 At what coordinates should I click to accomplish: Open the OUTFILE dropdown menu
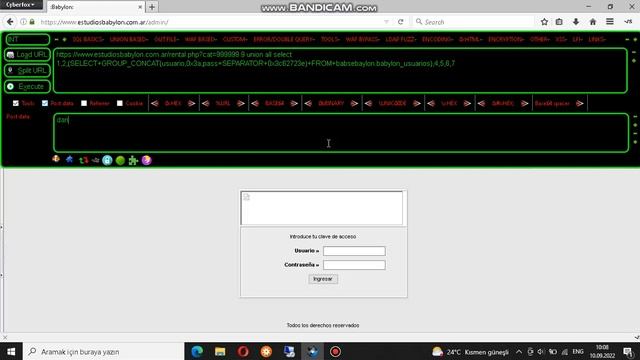(166, 40)
